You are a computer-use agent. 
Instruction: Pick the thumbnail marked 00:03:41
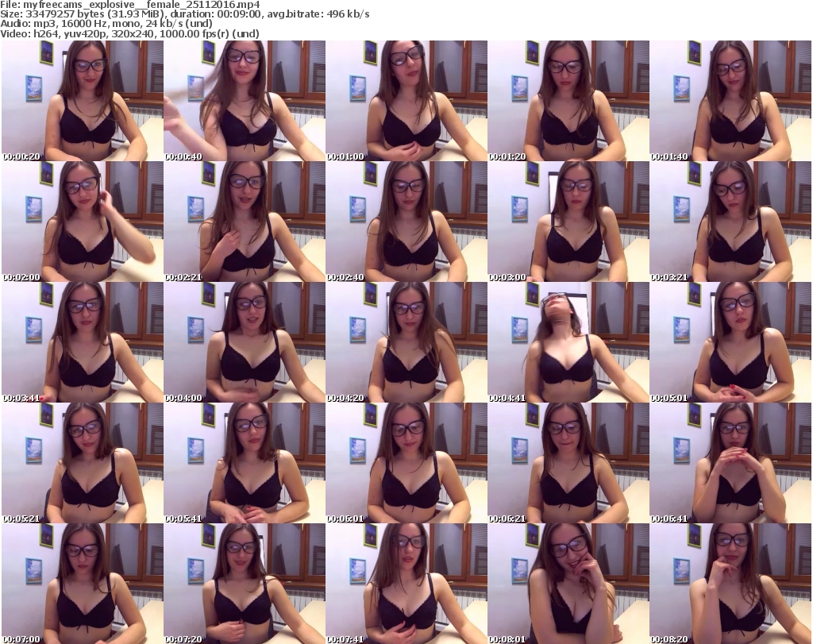(x=83, y=342)
